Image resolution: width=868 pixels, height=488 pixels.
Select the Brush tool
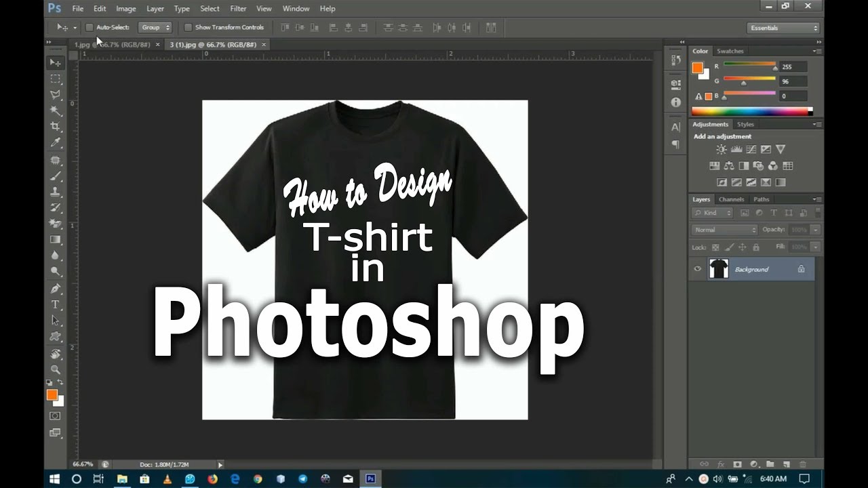[x=55, y=176]
